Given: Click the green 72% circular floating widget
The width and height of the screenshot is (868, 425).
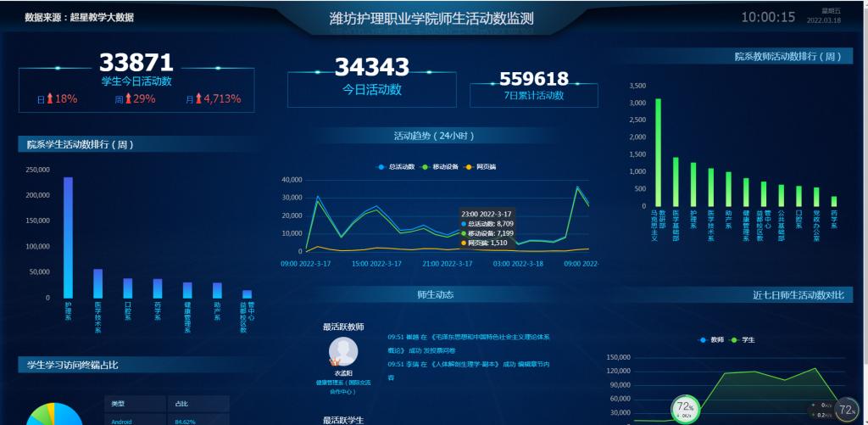Looking at the screenshot, I should click(685, 410).
